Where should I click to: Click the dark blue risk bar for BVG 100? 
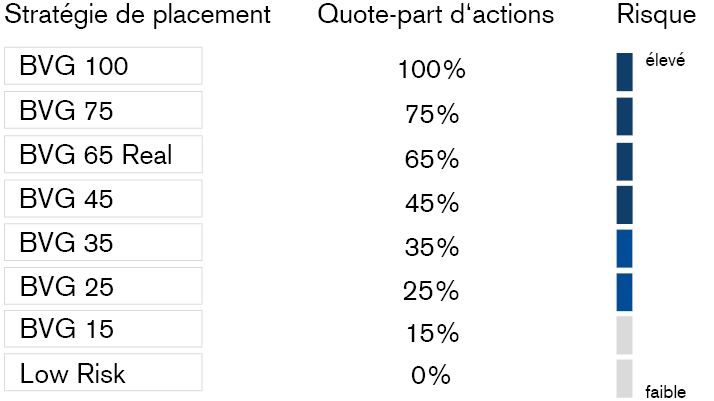[x=625, y=71]
